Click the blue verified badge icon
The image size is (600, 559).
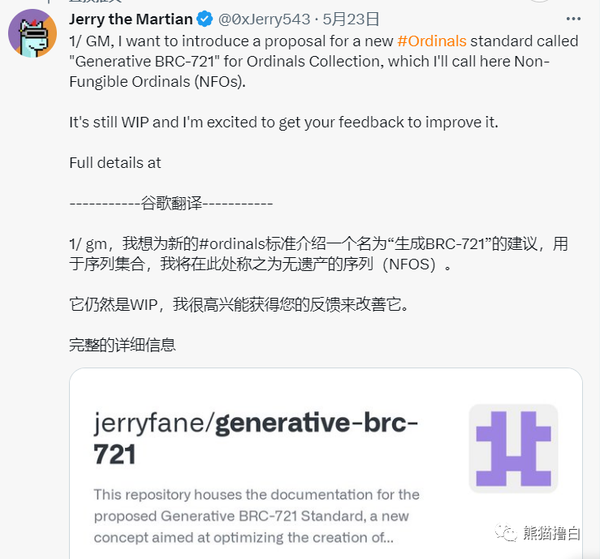(205, 19)
